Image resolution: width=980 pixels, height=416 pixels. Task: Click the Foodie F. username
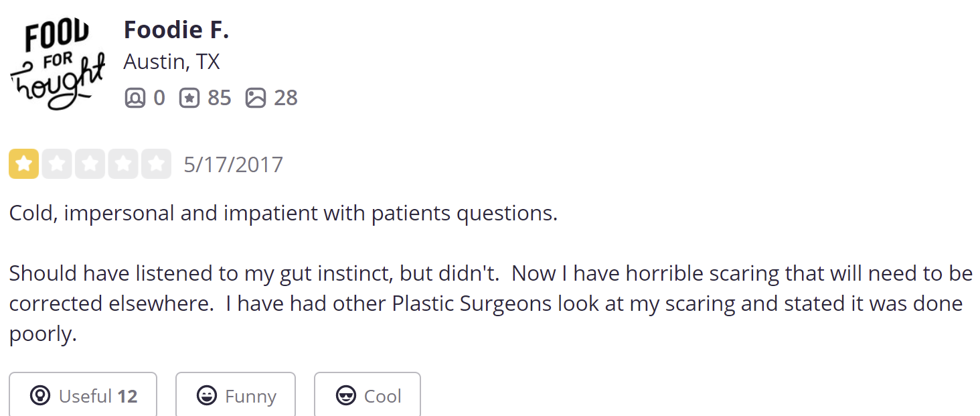click(x=176, y=30)
